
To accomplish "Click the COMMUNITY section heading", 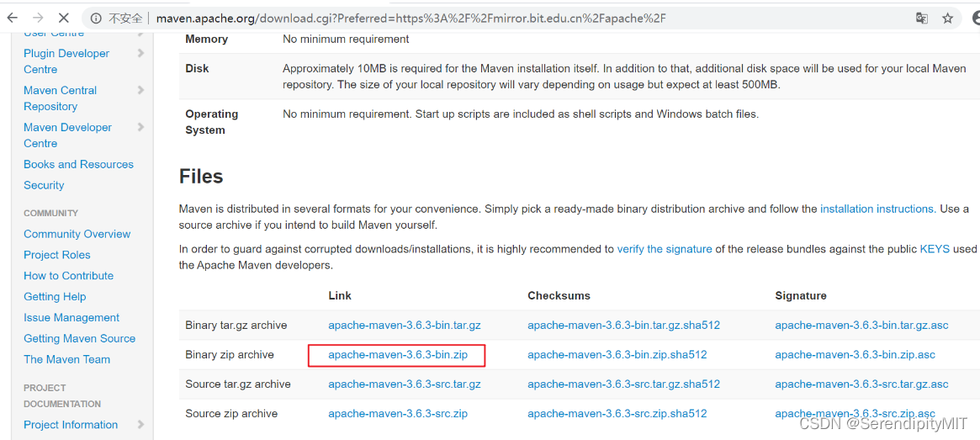I will pos(51,213).
